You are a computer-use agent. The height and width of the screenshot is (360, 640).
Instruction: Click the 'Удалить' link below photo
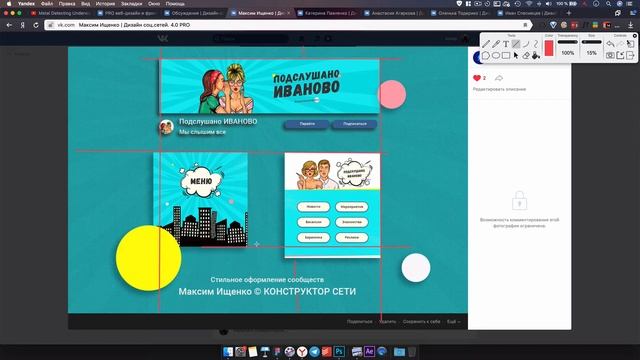coord(388,322)
